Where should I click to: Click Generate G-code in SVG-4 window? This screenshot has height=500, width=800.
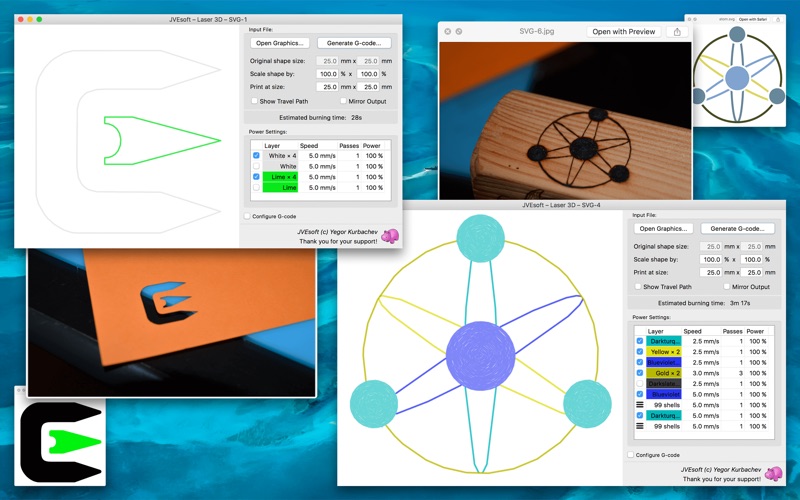coord(737,229)
